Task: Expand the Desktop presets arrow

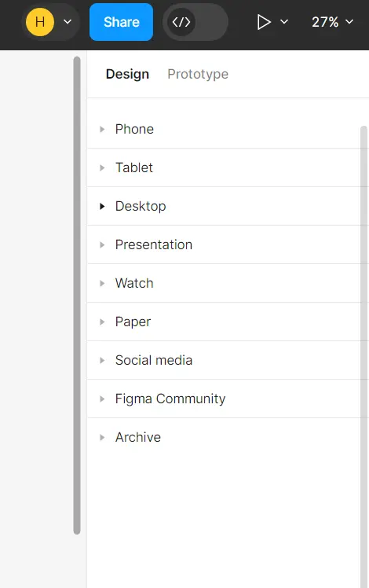Action: coord(102,206)
